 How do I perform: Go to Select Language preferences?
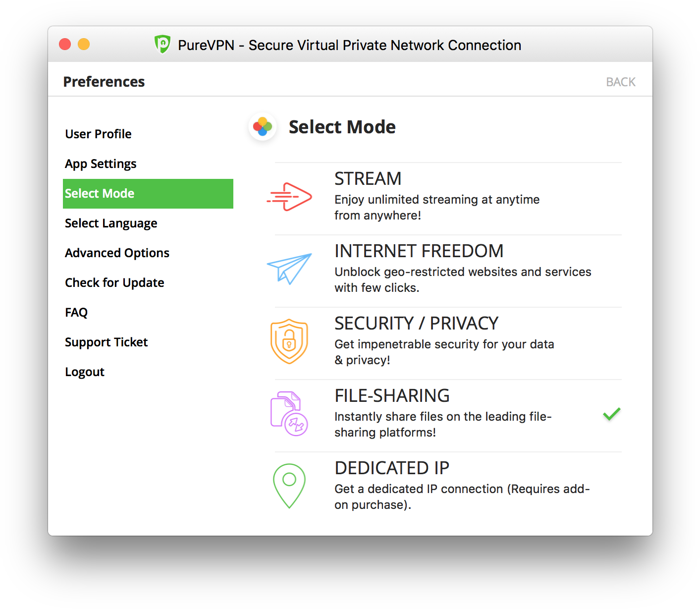tap(111, 223)
